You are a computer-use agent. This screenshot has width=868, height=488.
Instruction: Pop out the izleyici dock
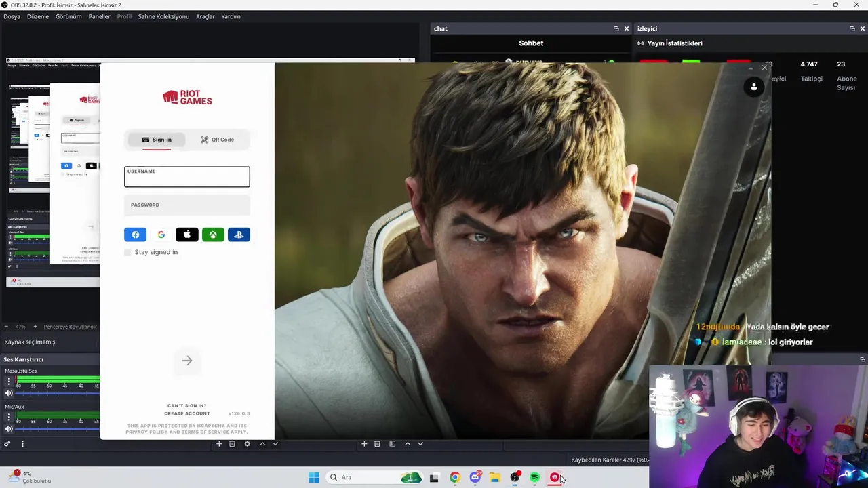click(852, 28)
